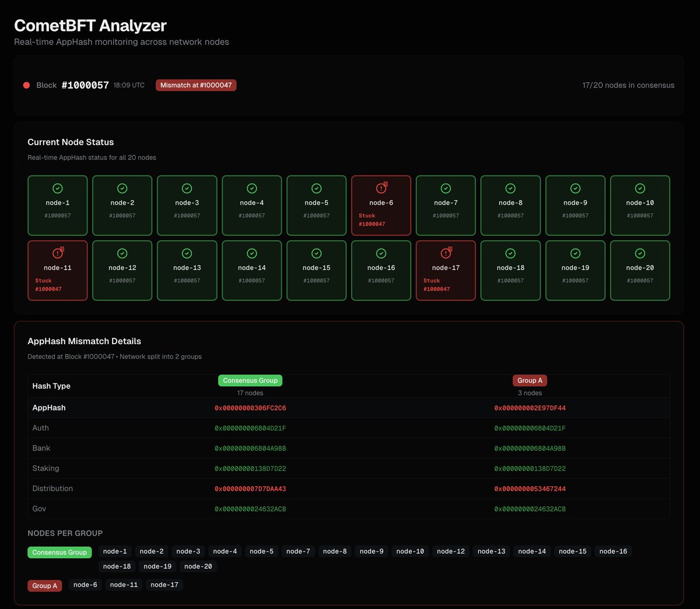Click the 18:09 UTC timestamp
The width and height of the screenshot is (700, 609).
[129, 85]
